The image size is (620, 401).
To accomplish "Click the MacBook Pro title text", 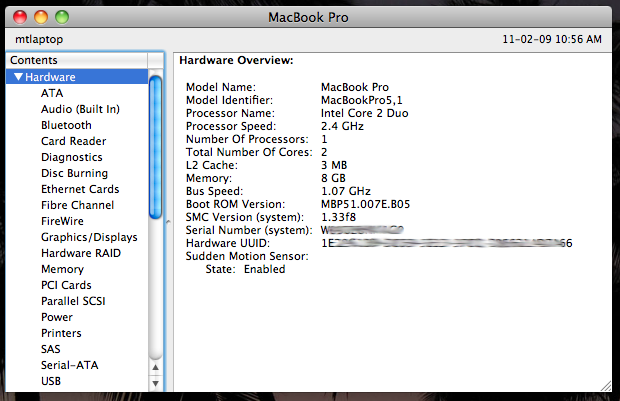I will [x=308, y=17].
